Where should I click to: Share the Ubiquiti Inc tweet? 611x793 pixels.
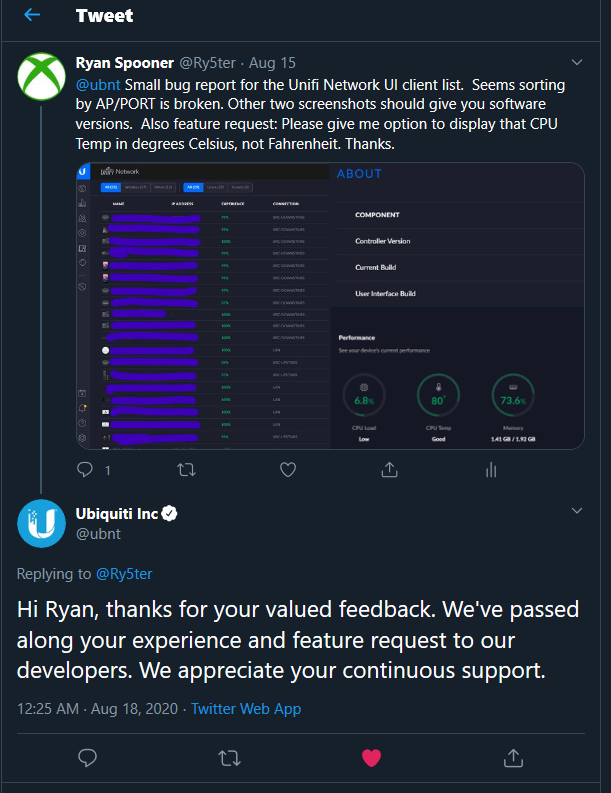pos(513,758)
